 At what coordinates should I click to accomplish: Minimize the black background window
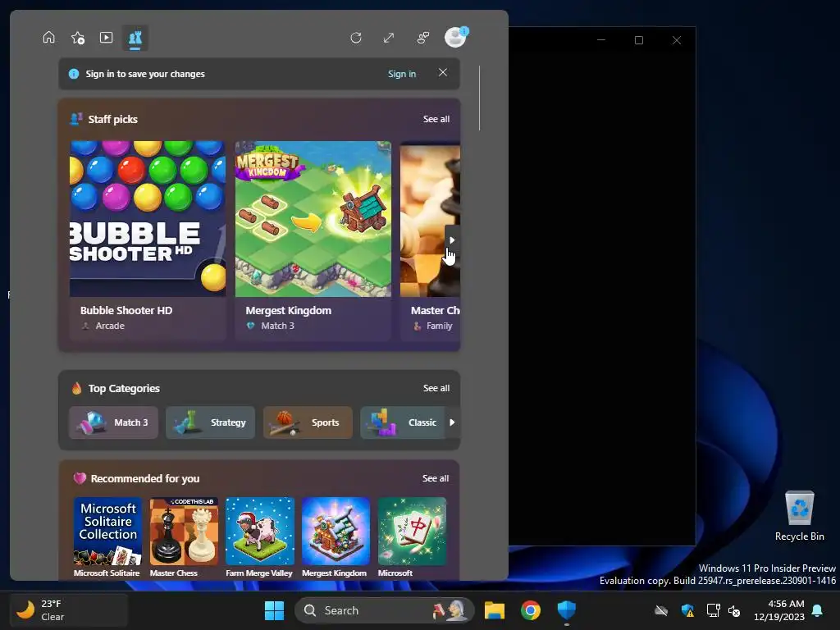click(x=601, y=40)
